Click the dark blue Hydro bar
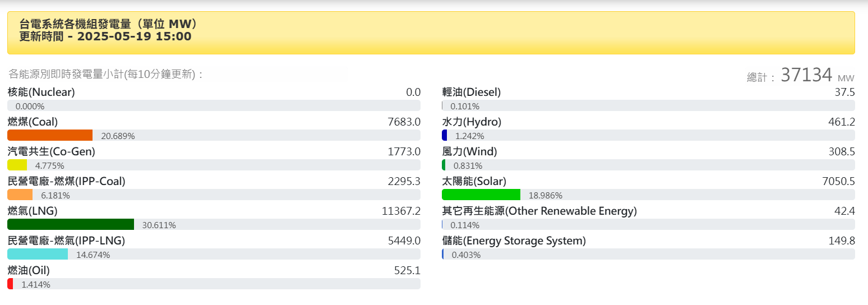 click(x=445, y=135)
